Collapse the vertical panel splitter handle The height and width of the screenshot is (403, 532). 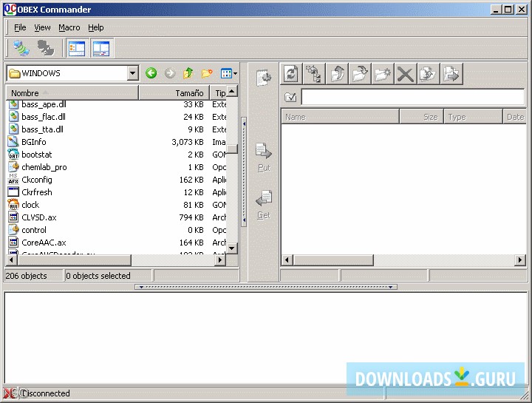click(244, 172)
